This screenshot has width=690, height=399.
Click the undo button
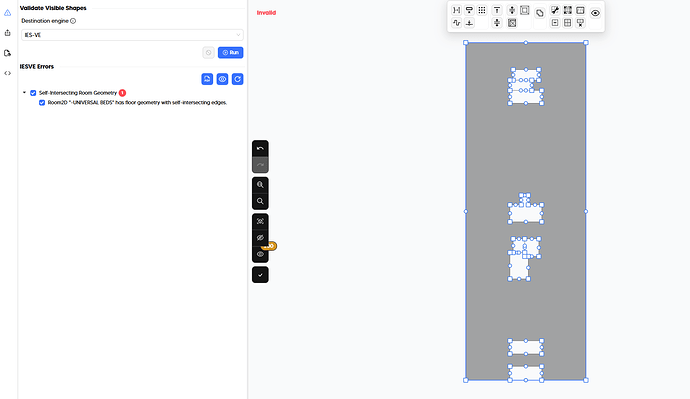(260, 149)
